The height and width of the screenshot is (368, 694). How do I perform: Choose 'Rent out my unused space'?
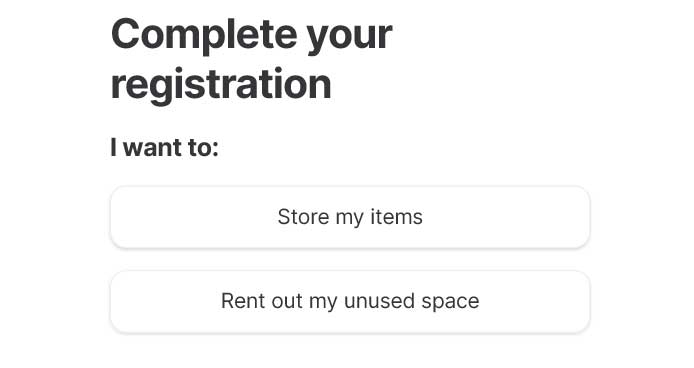pyautogui.click(x=350, y=302)
